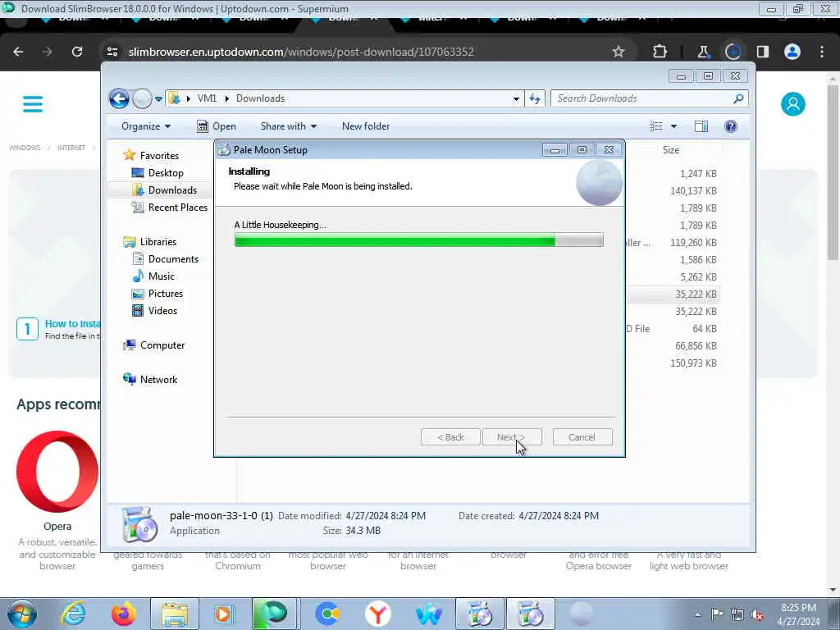This screenshot has width=840, height=630.
Task: Click New folder in Explorer toolbar
Action: 366,126
